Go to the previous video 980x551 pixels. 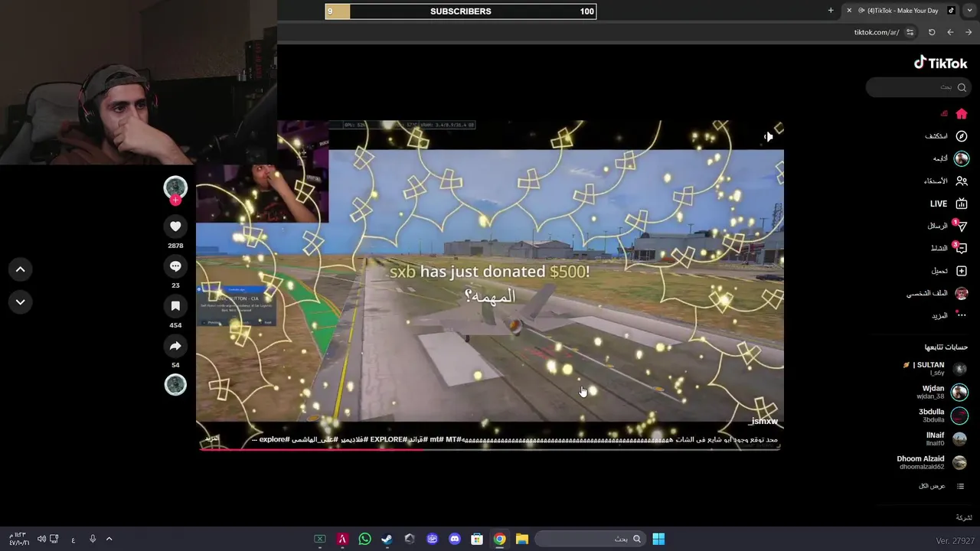click(21, 269)
